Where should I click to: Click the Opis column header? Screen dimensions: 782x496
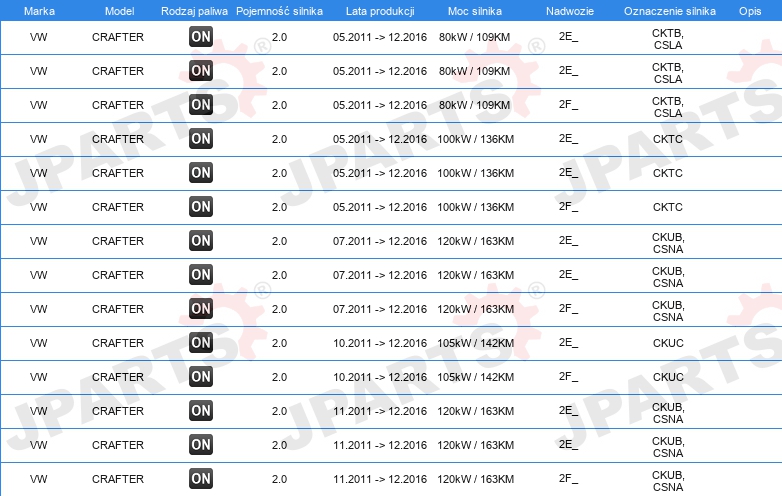click(750, 11)
